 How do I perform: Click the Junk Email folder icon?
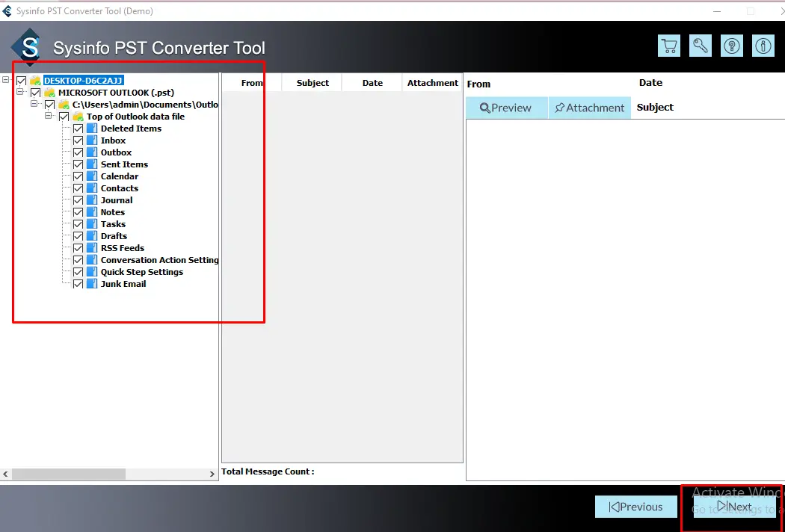[x=92, y=284]
